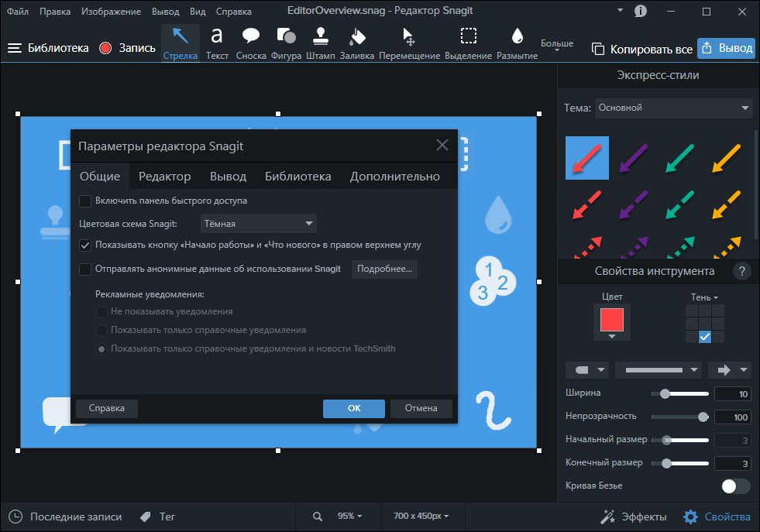Apply the dashed red arrow quick style

tap(587, 204)
